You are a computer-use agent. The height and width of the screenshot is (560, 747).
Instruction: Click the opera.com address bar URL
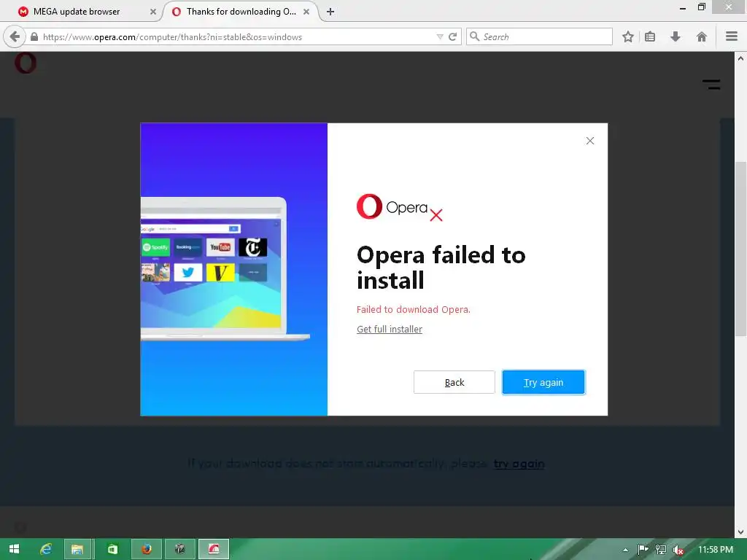[x=172, y=37]
